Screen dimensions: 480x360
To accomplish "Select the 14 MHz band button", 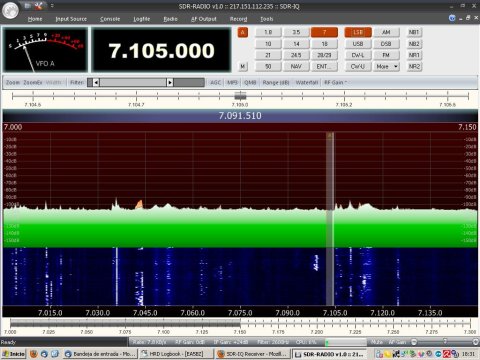I will pos(296,44).
